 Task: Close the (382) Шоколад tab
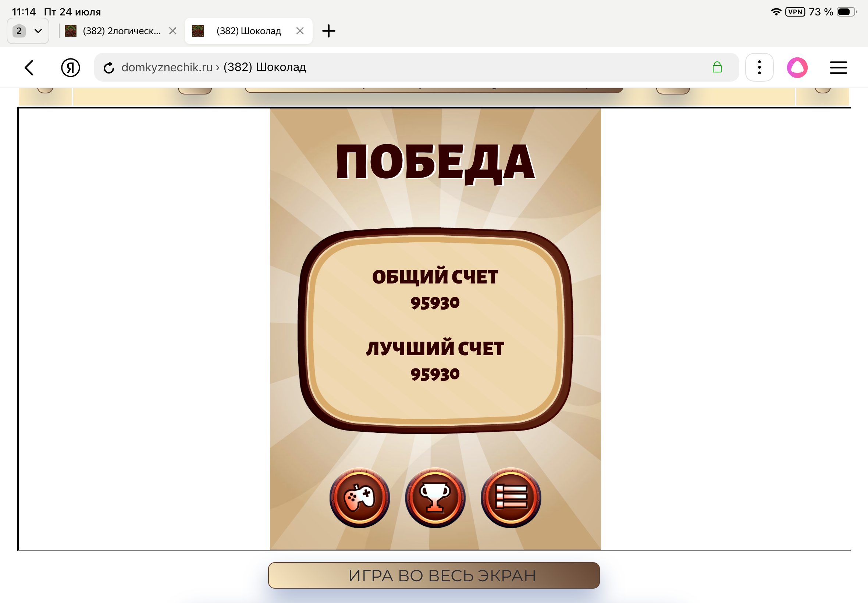click(300, 31)
